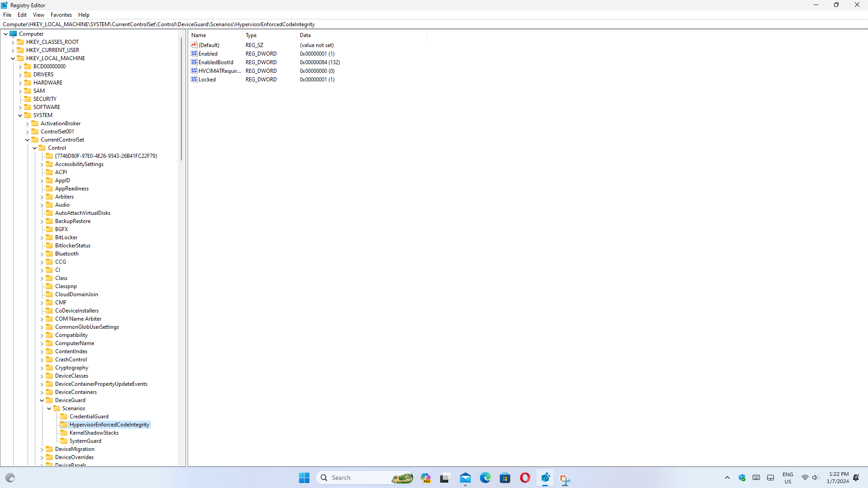Collapse the Scenarios key

49,408
